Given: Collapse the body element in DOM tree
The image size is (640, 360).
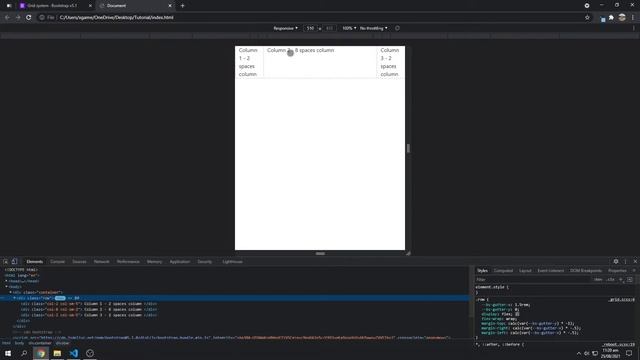Looking at the screenshot, I should pyautogui.click(x=7, y=287).
